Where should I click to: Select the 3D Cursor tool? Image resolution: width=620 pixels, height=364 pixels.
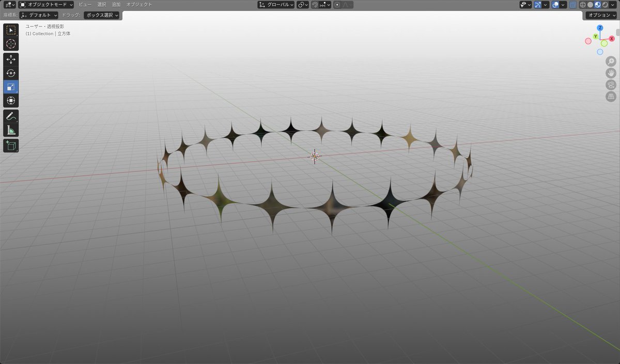point(11,44)
